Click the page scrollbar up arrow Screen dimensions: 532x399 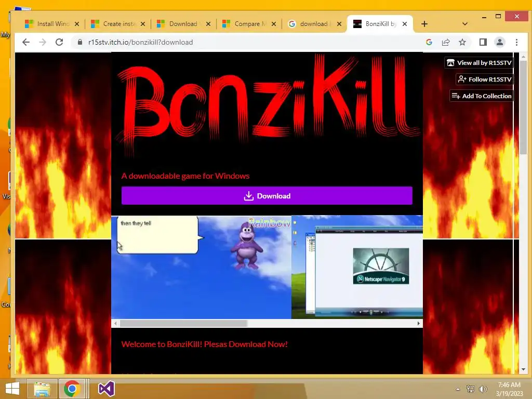tap(523, 57)
